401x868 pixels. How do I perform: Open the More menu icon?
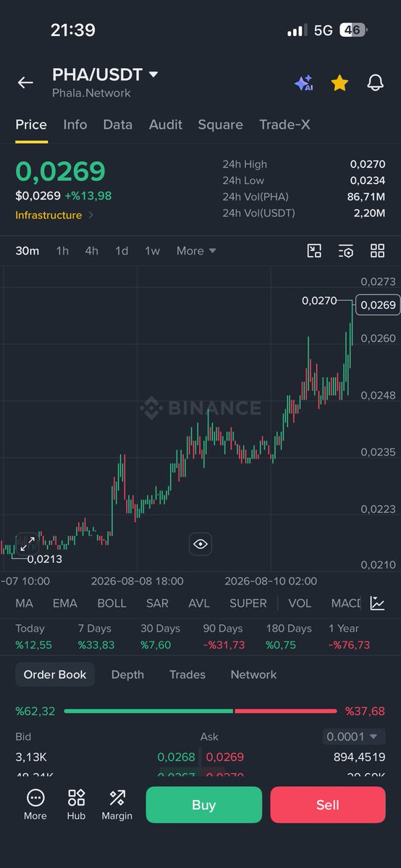(x=35, y=804)
